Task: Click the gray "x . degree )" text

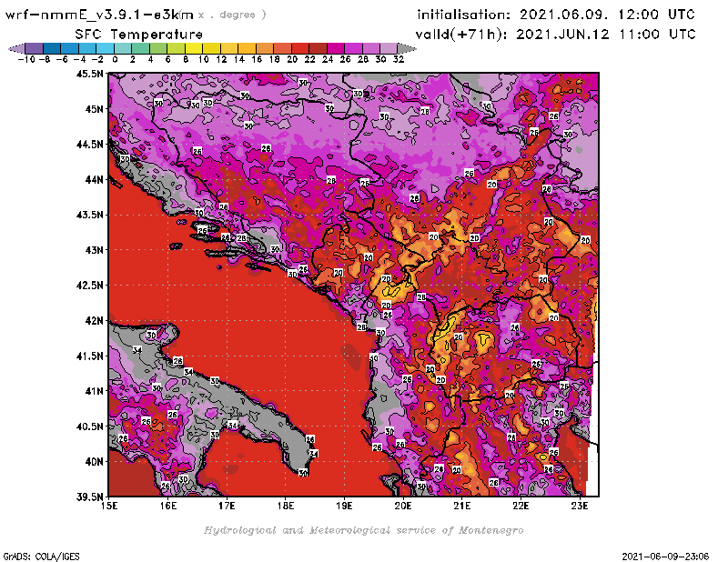Action: [x=231, y=15]
